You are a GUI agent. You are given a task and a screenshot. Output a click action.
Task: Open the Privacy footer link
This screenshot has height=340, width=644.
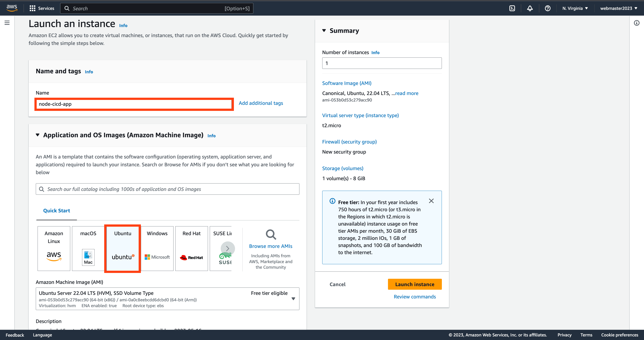coord(564,335)
